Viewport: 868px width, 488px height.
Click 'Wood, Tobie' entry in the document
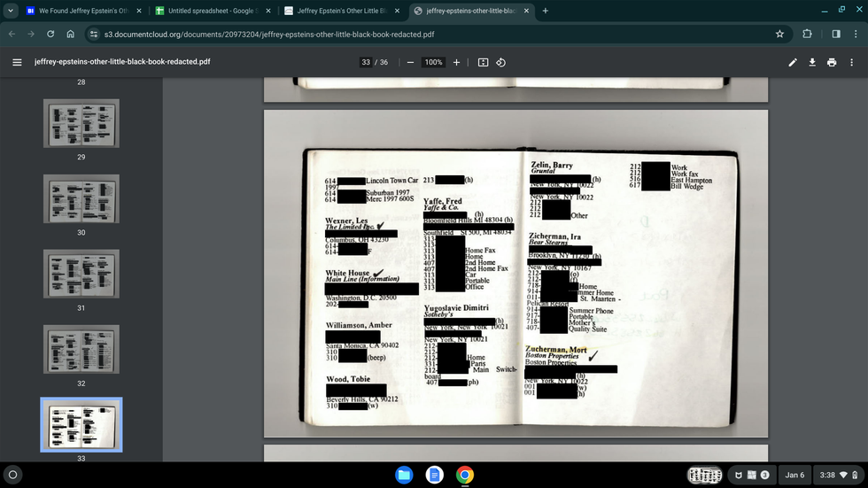[x=348, y=379]
